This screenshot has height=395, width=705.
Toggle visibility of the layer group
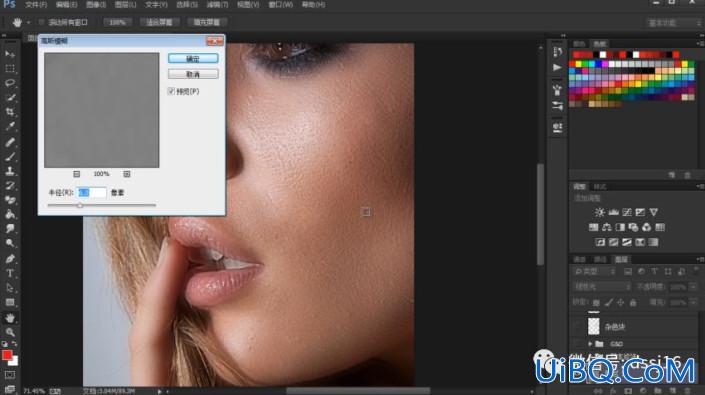click(x=578, y=344)
